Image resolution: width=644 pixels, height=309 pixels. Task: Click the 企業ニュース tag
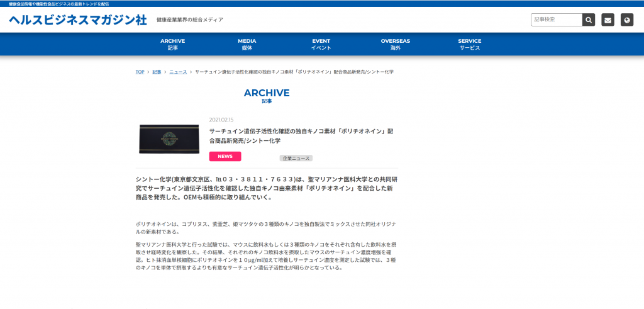pyautogui.click(x=296, y=158)
